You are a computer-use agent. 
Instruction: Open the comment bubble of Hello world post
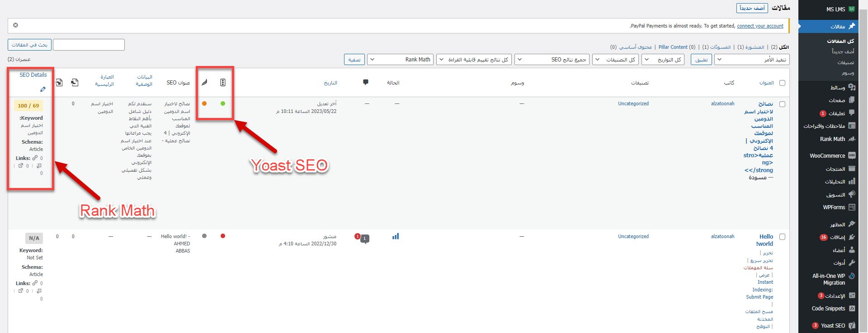coord(365,239)
